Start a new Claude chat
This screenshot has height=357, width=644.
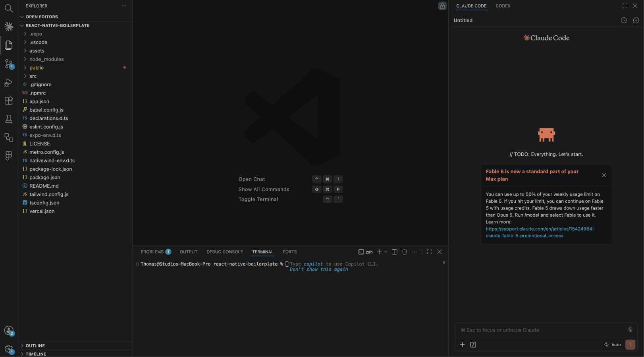(636, 20)
